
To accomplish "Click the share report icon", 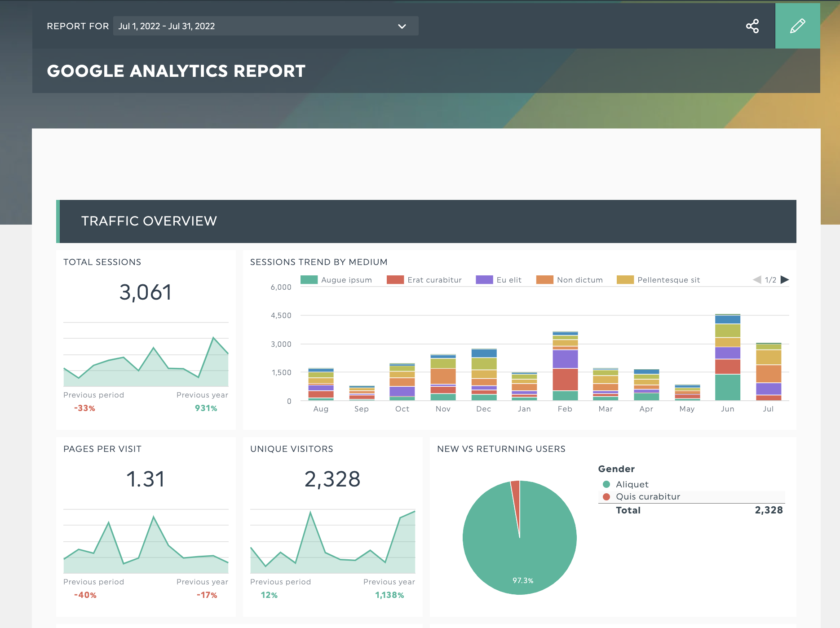I will click(x=752, y=26).
